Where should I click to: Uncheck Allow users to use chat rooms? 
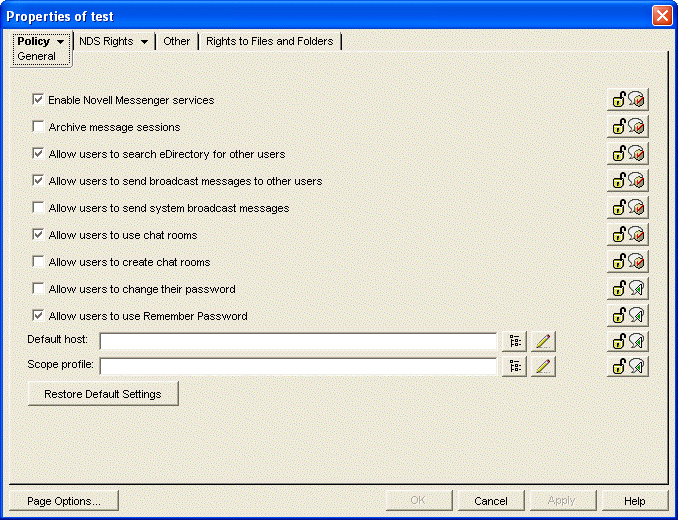[38, 234]
